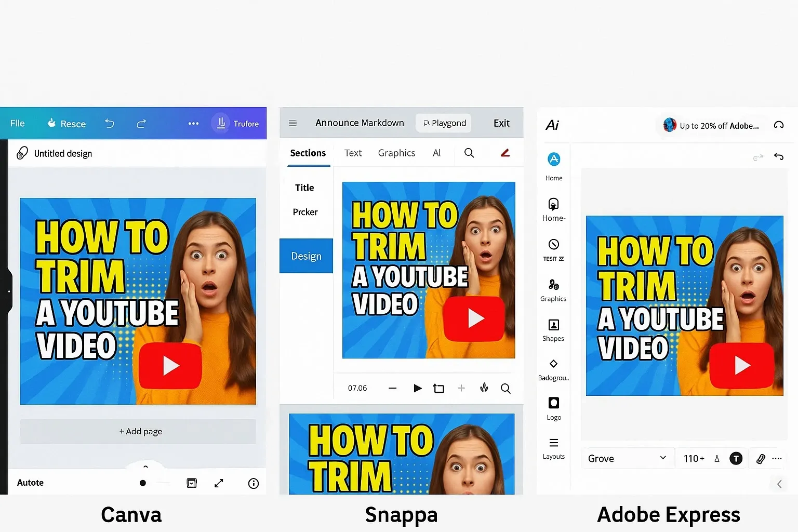Click the Exit button in Snappa
The height and width of the screenshot is (532, 798).
(x=501, y=123)
